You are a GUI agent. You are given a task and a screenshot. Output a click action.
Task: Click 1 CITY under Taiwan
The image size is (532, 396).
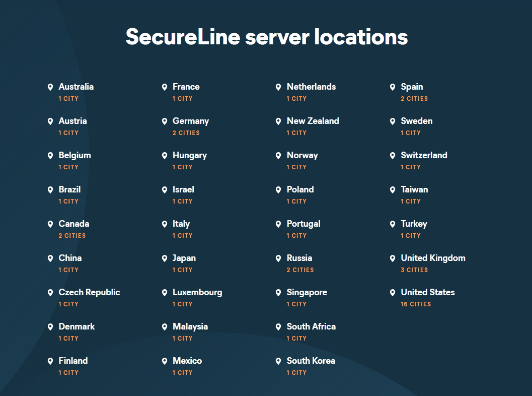(411, 202)
